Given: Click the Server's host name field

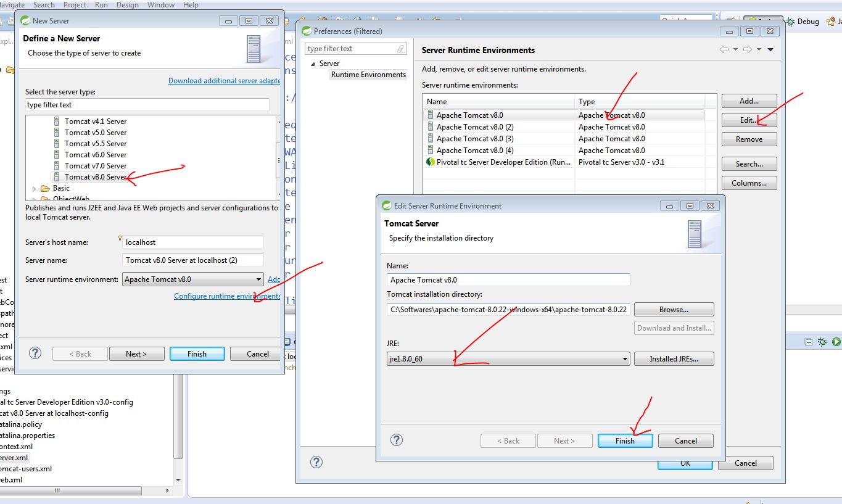Looking at the screenshot, I should click(193, 242).
